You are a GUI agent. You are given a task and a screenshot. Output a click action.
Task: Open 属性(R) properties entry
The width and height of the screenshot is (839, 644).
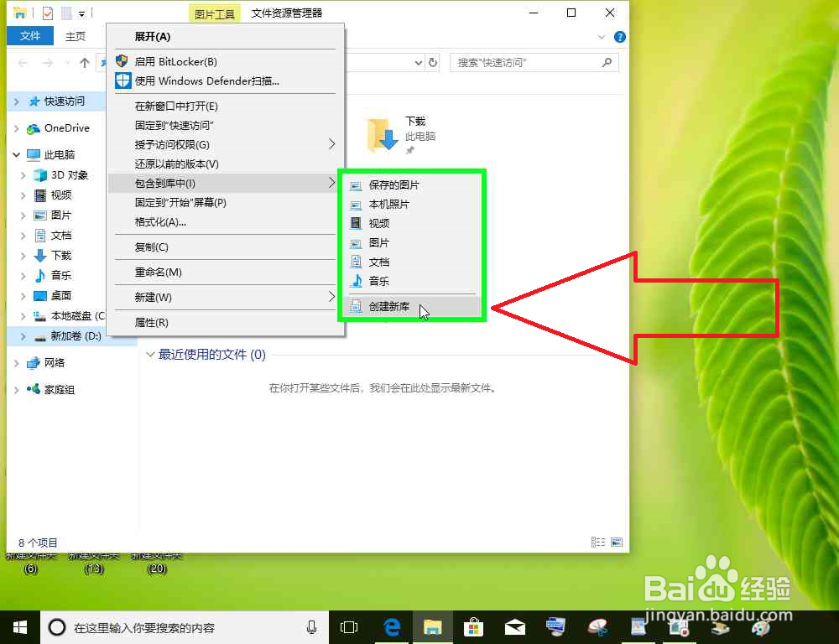click(x=226, y=322)
